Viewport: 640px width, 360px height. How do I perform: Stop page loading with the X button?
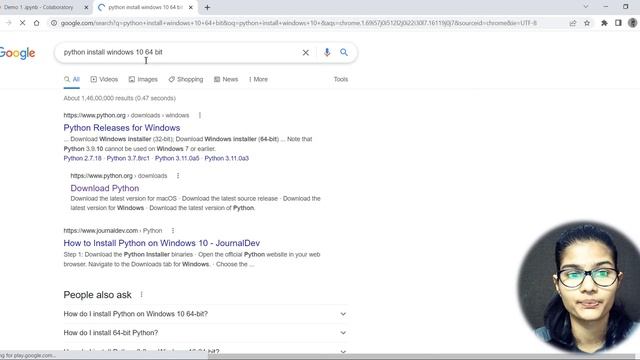tap(22, 23)
